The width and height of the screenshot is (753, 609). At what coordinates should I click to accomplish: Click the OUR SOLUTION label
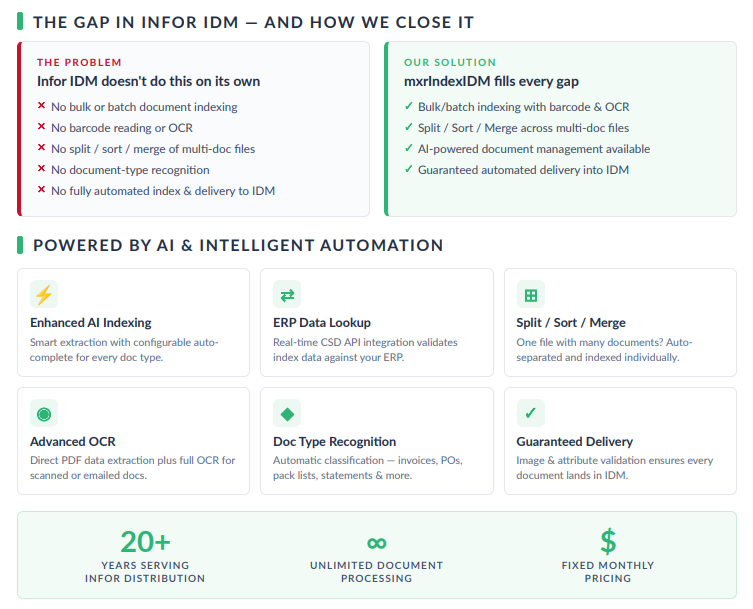pos(450,62)
